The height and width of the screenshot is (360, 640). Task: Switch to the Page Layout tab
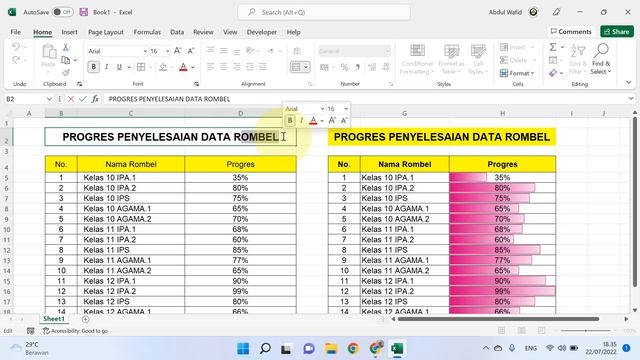pyautogui.click(x=106, y=32)
